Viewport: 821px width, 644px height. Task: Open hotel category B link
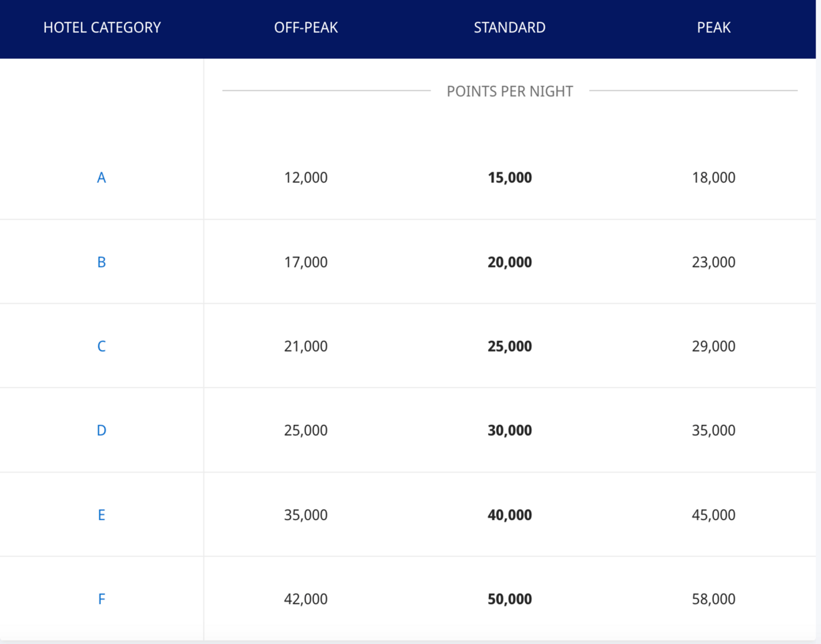tap(101, 262)
